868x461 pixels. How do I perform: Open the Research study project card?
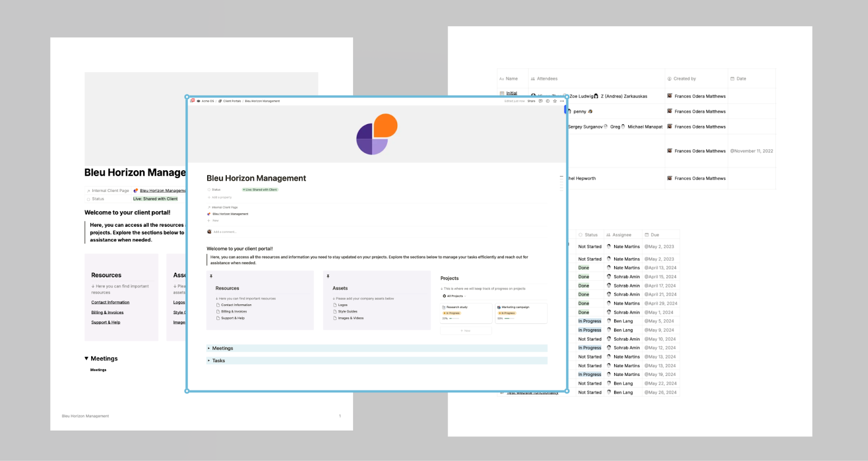coord(466,313)
